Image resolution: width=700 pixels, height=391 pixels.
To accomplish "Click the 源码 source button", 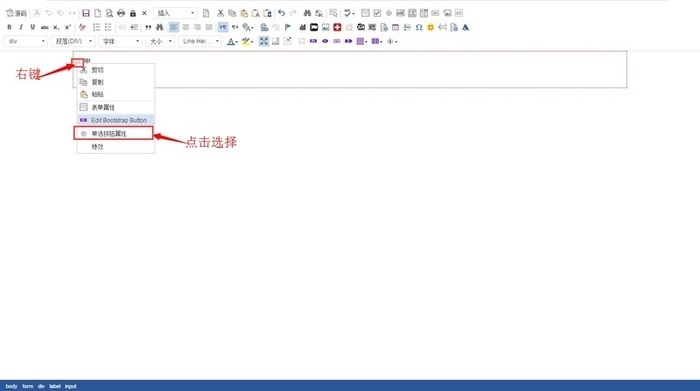I will click(16, 13).
